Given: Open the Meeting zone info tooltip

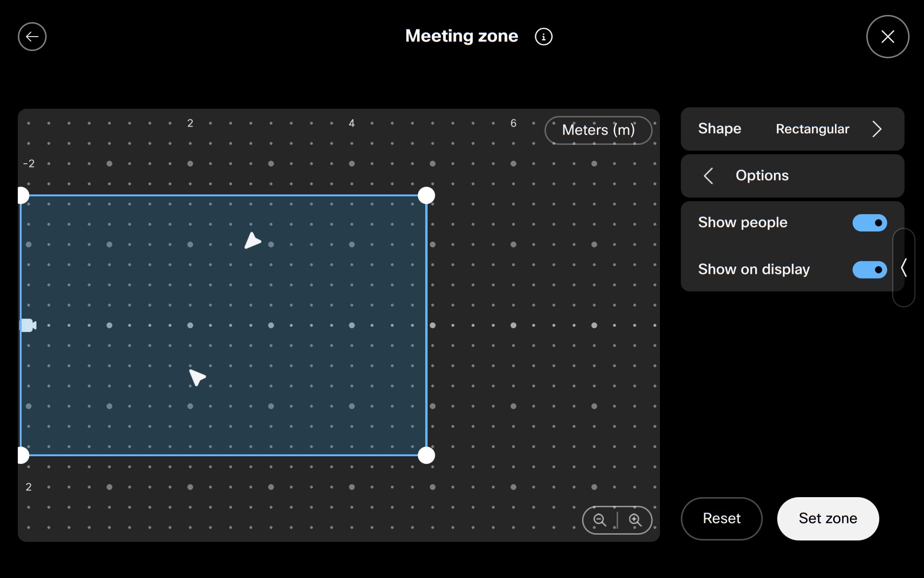Looking at the screenshot, I should coord(544,36).
